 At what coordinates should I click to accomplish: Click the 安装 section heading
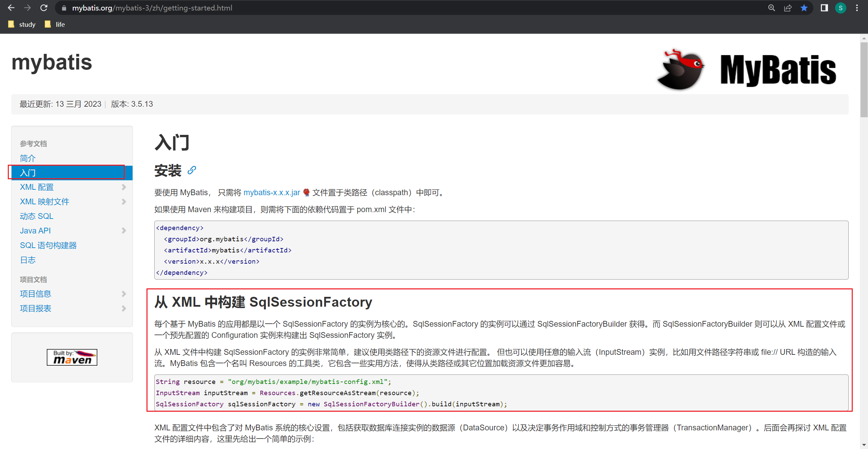click(x=168, y=170)
